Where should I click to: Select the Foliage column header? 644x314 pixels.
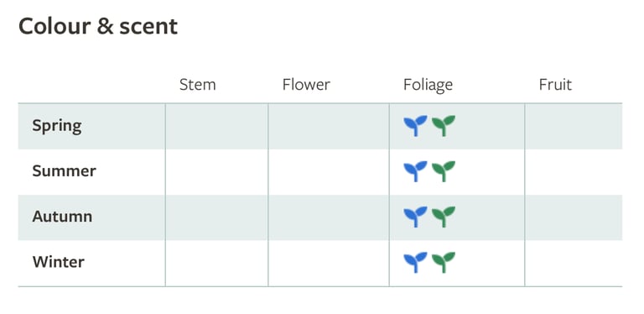click(x=428, y=86)
